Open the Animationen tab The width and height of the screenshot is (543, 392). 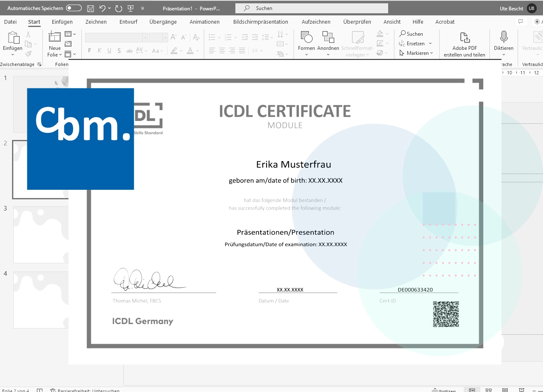click(205, 22)
